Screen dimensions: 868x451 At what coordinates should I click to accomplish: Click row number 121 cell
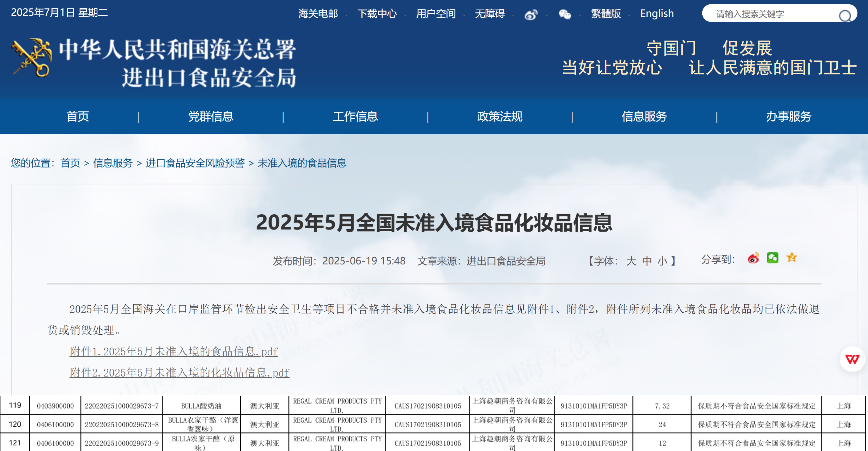(x=15, y=442)
